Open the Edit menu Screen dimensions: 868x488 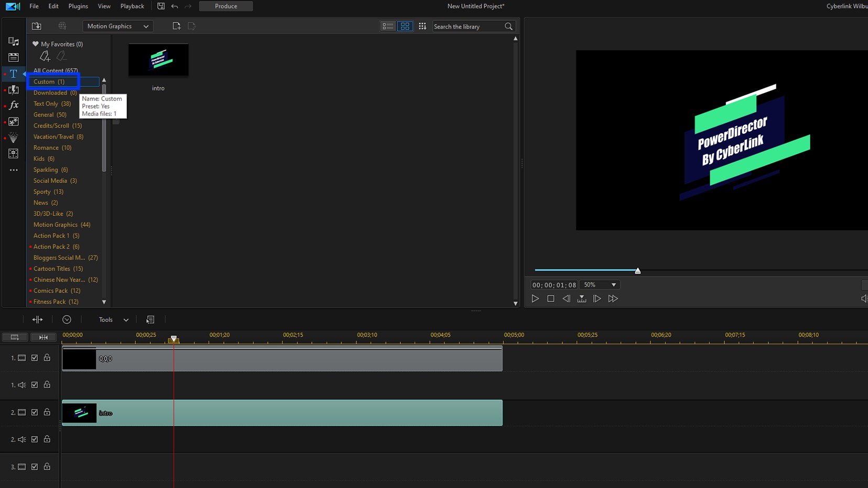pos(53,6)
